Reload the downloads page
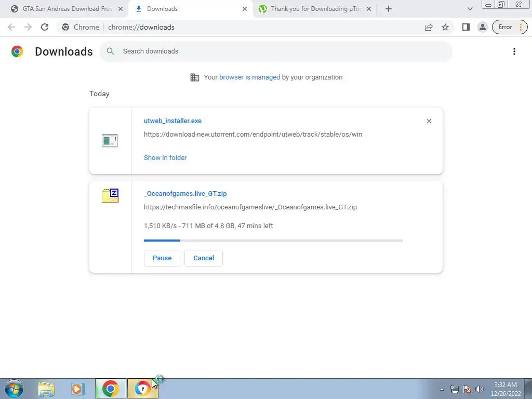The image size is (532, 399). 45,27
